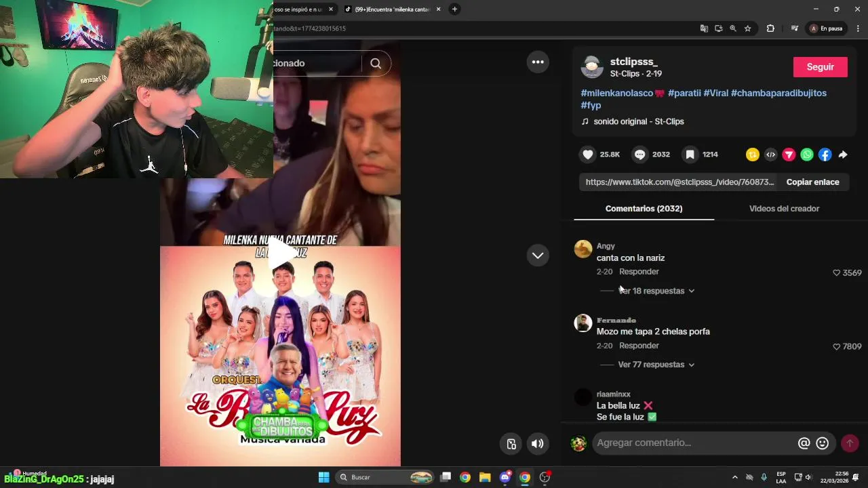Click the Agregar comentario input field
868x488 pixels.
coord(693,443)
